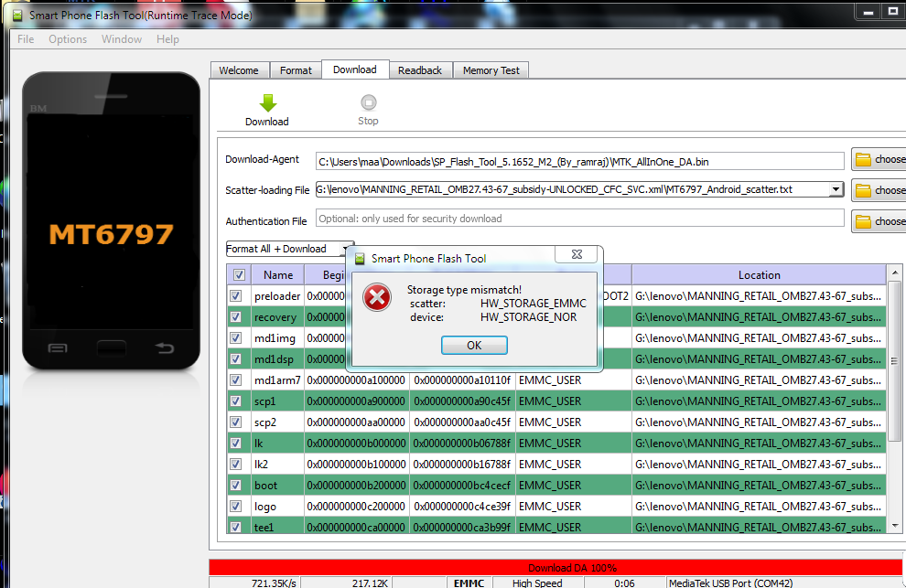The image size is (906, 588).
Task: Click the Stop icon
Action: coord(368,102)
